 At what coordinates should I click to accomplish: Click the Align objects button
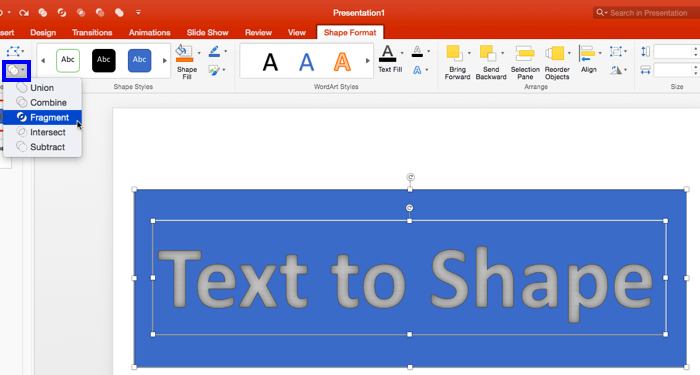point(588,59)
